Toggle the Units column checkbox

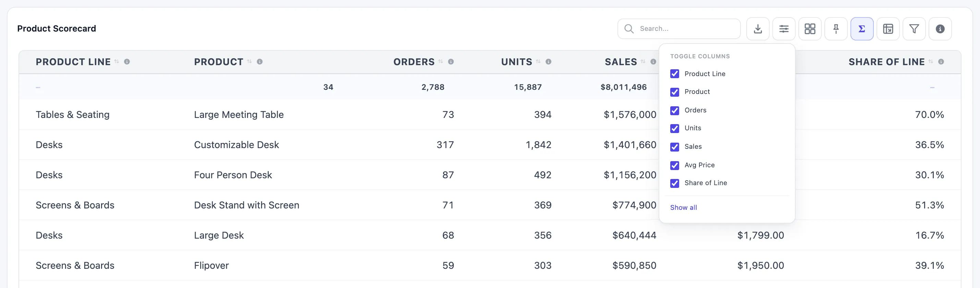point(674,129)
